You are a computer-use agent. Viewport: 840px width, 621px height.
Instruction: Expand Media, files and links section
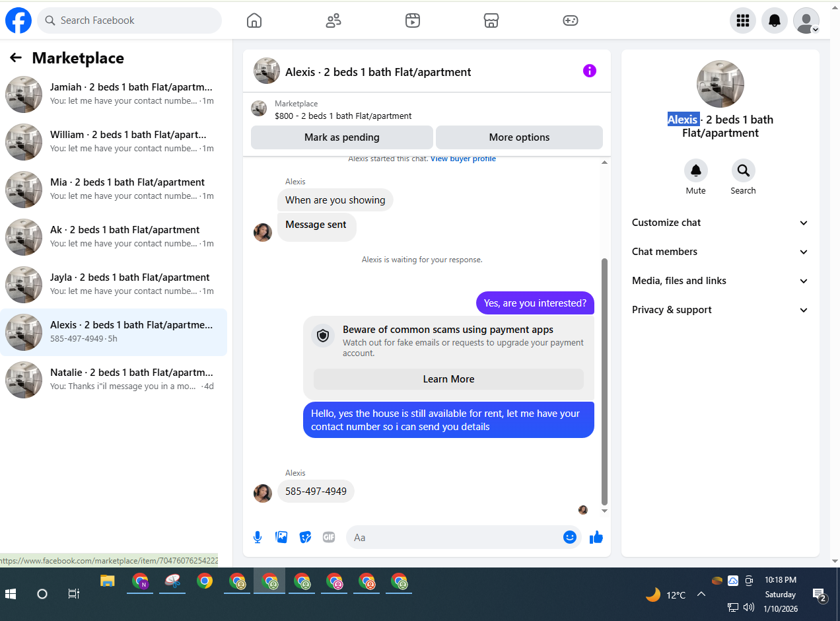[720, 281]
